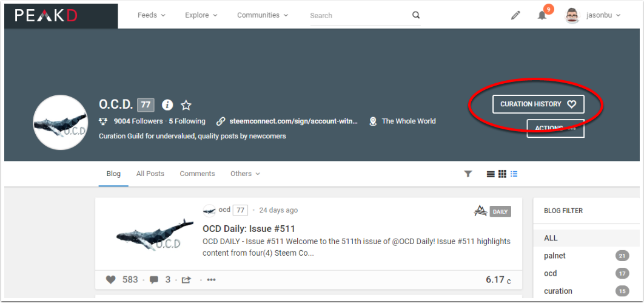The image size is (644, 303).
Task: Open the steemconnect.com website link
Action: coord(293,121)
